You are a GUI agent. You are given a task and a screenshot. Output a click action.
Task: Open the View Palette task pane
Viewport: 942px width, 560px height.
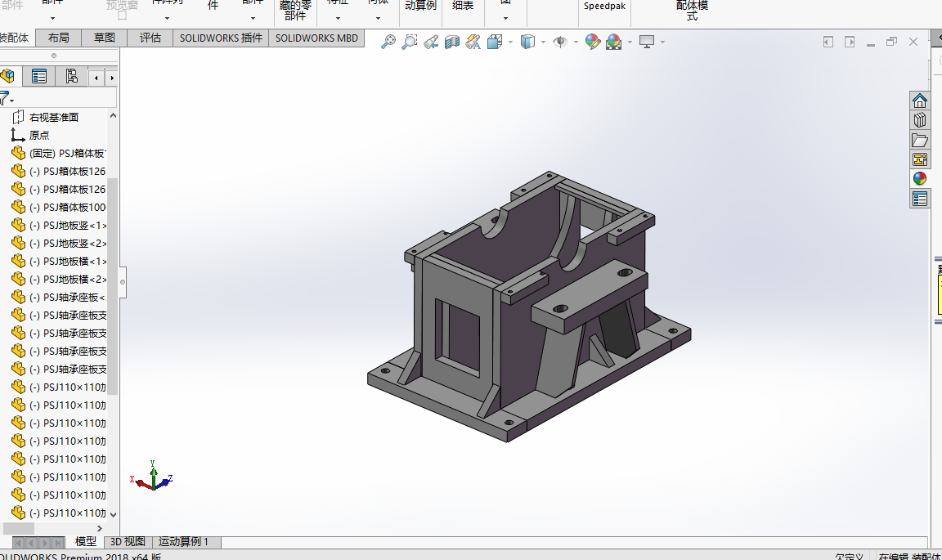pyautogui.click(x=919, y=159)
